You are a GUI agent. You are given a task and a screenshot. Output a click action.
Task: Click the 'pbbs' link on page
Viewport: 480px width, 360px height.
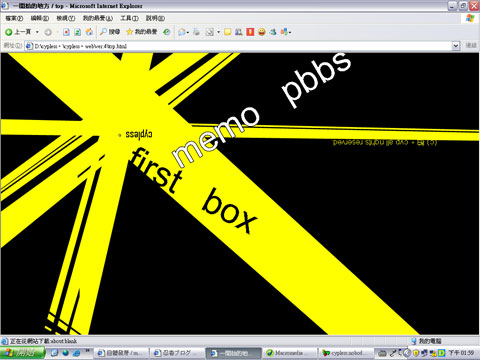(x=316, y=80)
